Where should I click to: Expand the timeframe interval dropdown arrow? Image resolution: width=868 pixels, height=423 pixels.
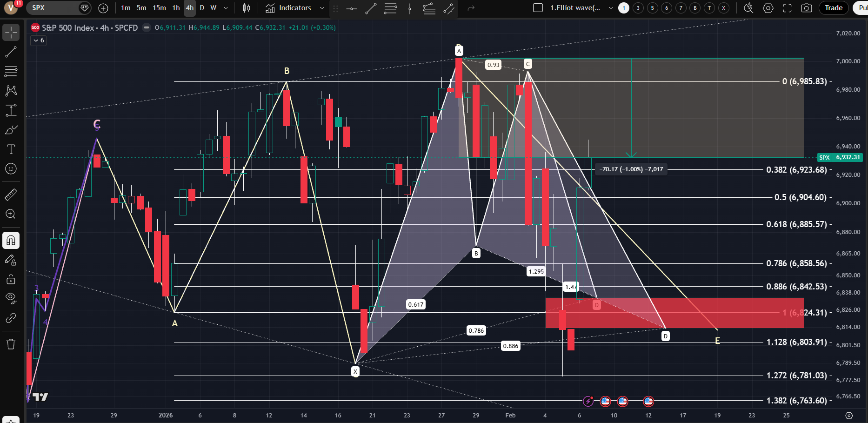226,8
